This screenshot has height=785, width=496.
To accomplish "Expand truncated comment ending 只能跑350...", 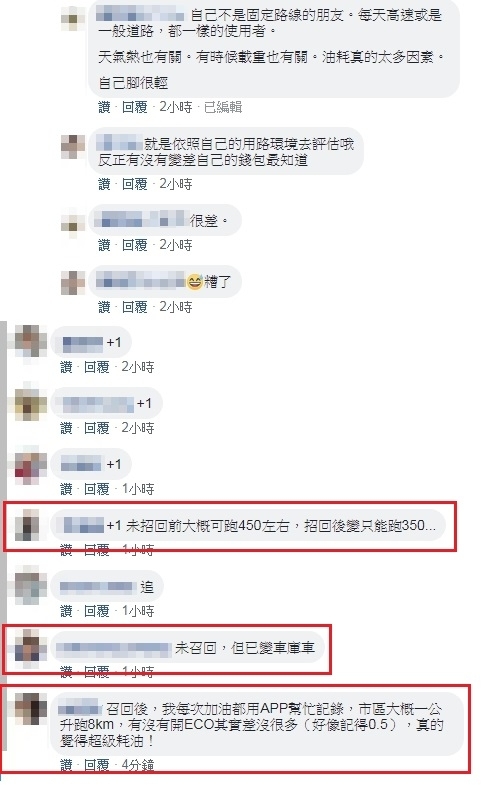I will coord(430,526).
